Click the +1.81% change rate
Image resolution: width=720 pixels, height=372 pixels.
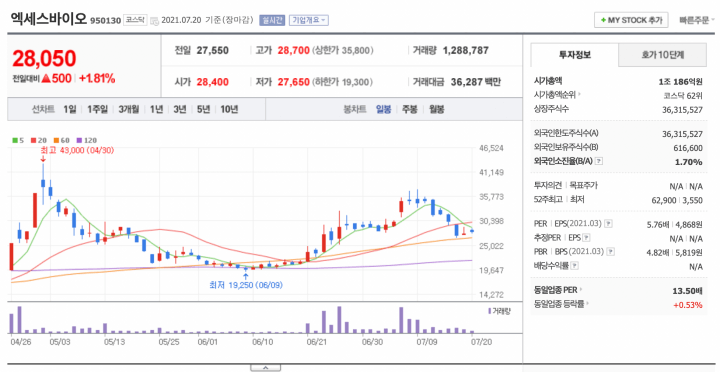click(x=97, y=79)
